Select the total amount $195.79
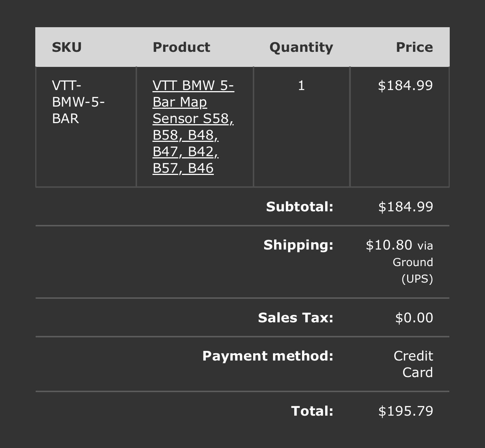The height and width of the screenshot is (448, 485). [x=405, y=411]
